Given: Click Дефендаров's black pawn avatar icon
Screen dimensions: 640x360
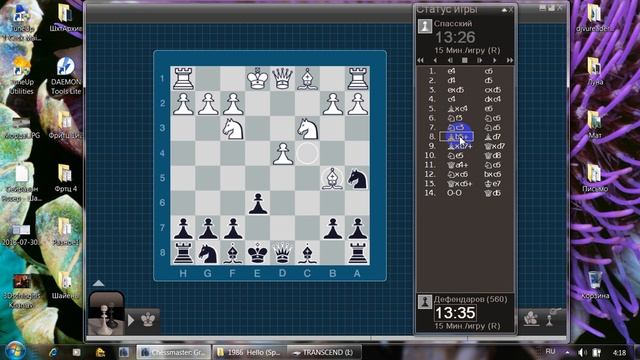Looking at the screenshot, I should [x=424, y=302].
